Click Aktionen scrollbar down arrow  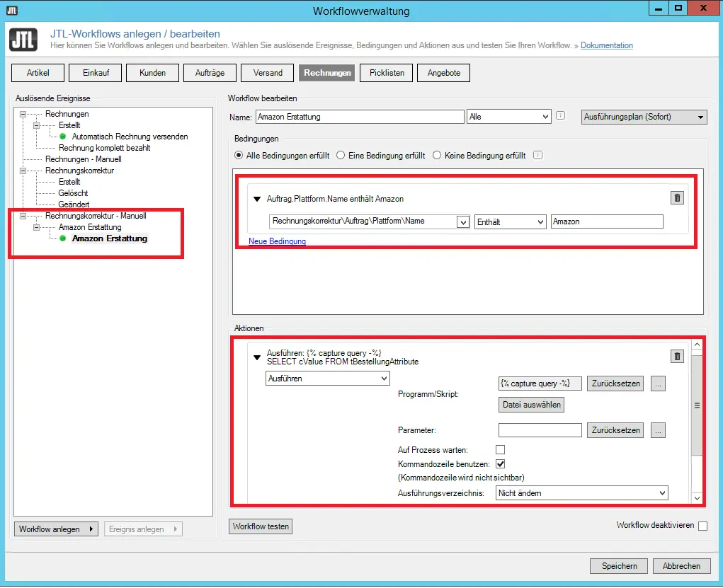[x=697, y=498]
